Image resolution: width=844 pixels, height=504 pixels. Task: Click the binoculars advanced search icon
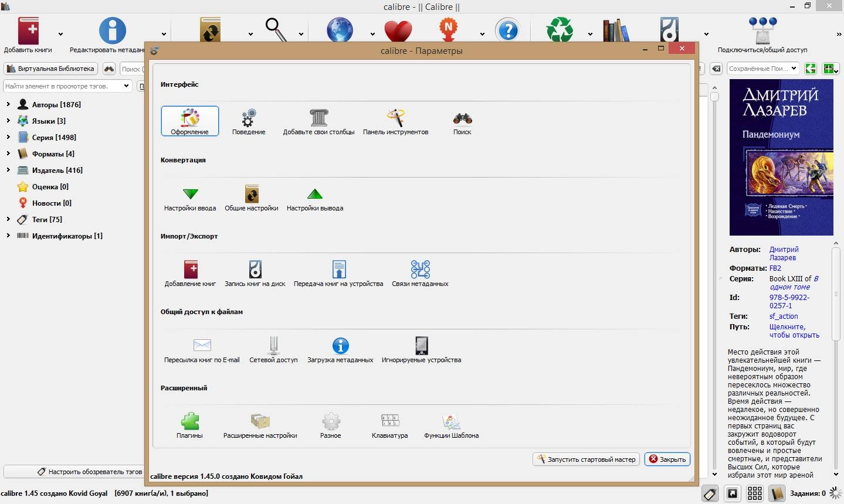tap(109, 69)
